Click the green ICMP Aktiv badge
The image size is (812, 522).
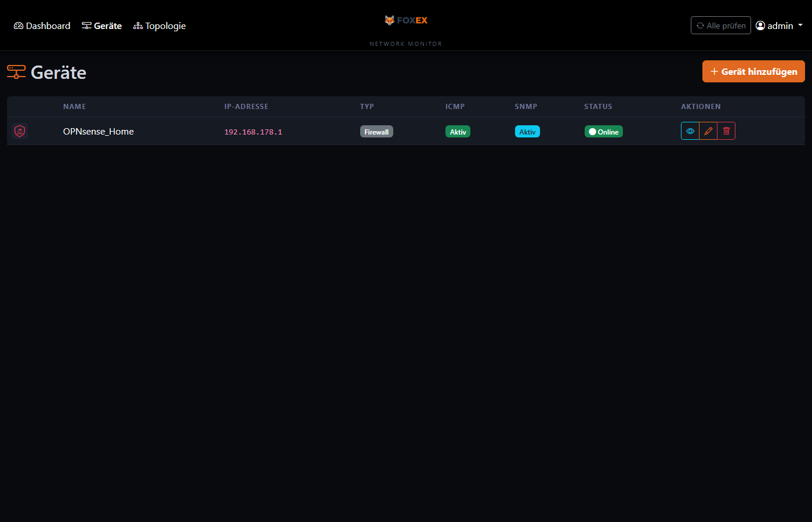coord(458,132)
